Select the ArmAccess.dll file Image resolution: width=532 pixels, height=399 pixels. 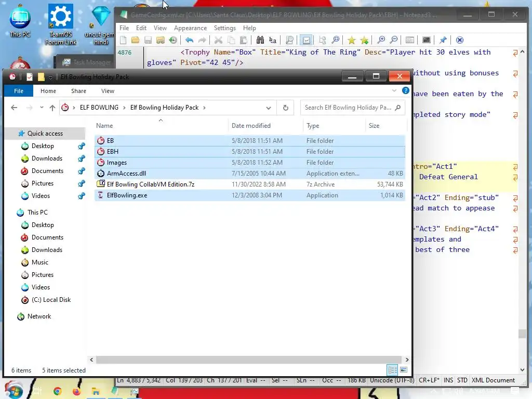250,174
